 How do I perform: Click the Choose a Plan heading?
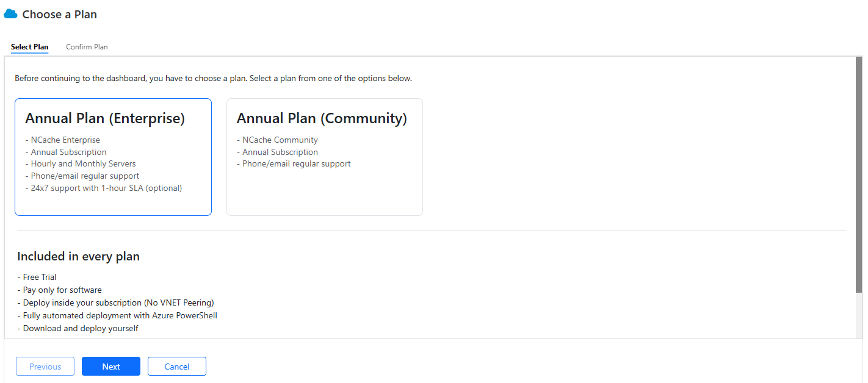[x=59, y=14]
